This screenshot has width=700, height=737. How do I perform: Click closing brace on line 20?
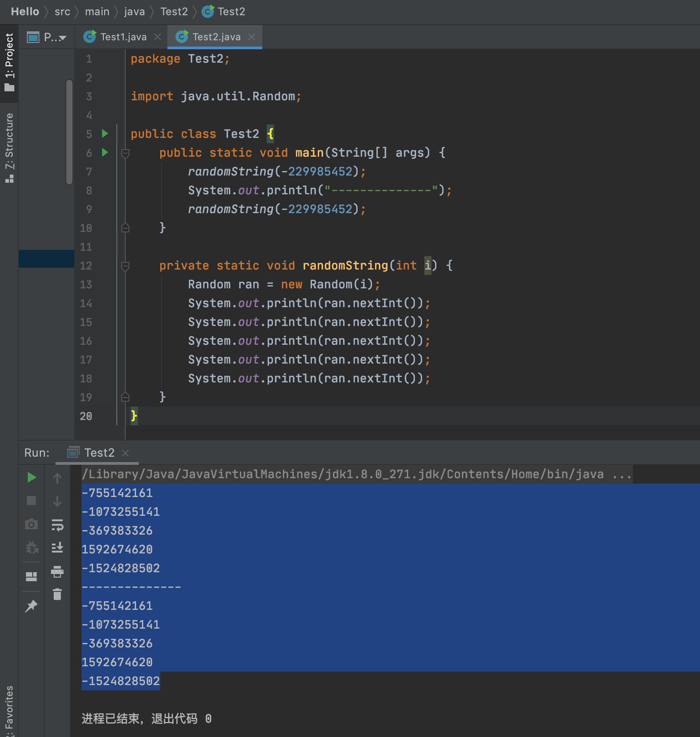(x=134, y=416)
